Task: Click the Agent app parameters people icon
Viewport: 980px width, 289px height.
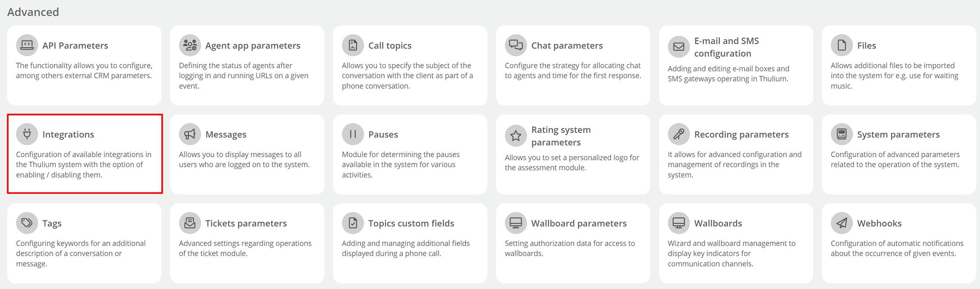Action: point(190,45)
